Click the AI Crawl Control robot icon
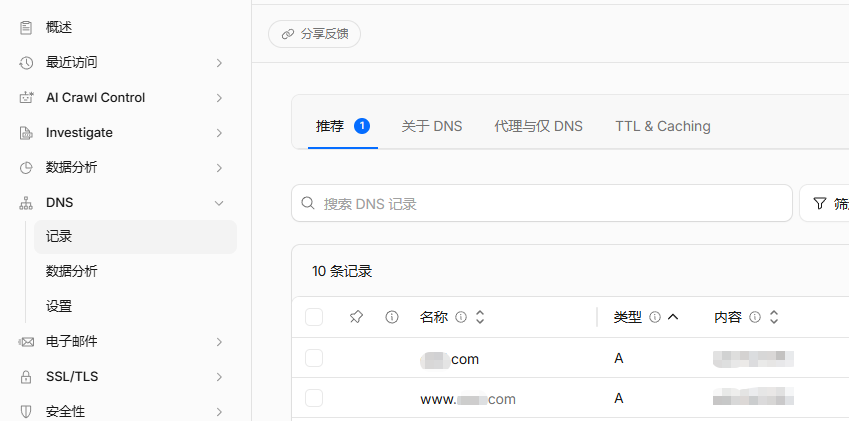The width and height of the screenshot is (849, 421). [x=26, y=98]
